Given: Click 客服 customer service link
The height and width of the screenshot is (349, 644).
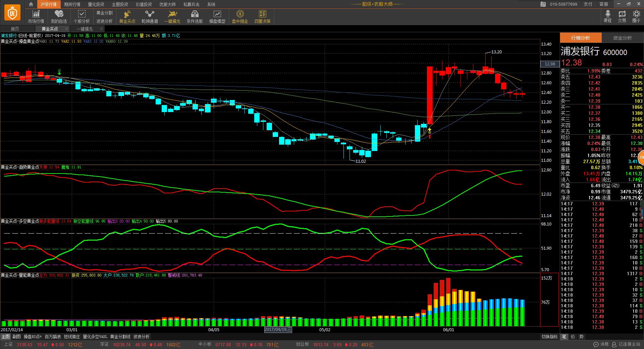Looking at the screenshot, I should point(604,4).
